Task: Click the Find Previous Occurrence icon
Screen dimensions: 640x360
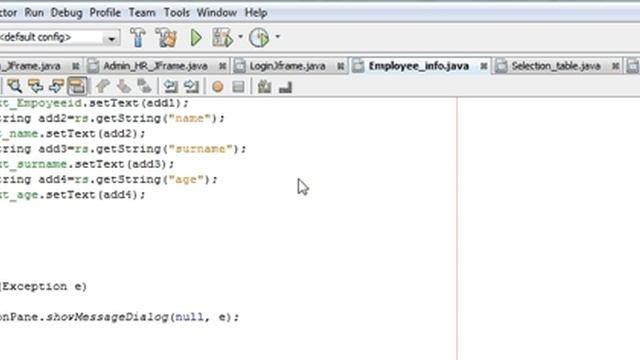Action: pos(36,87)
